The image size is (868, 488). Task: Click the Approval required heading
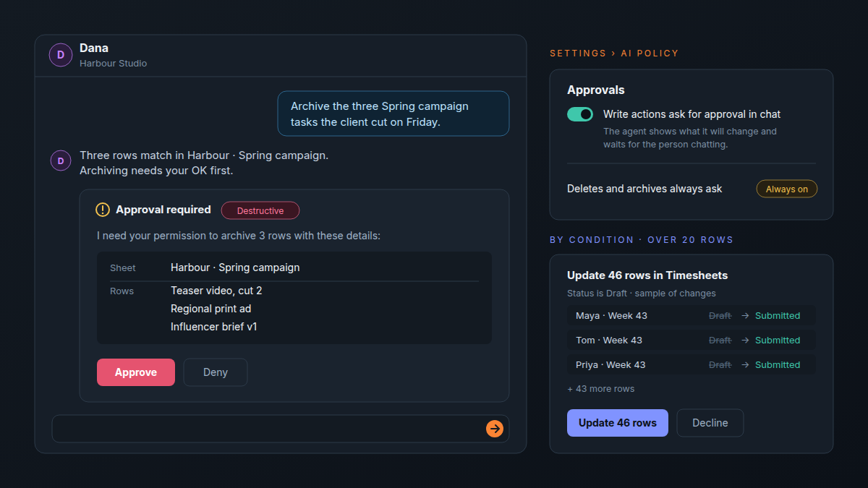pos(163,210)
